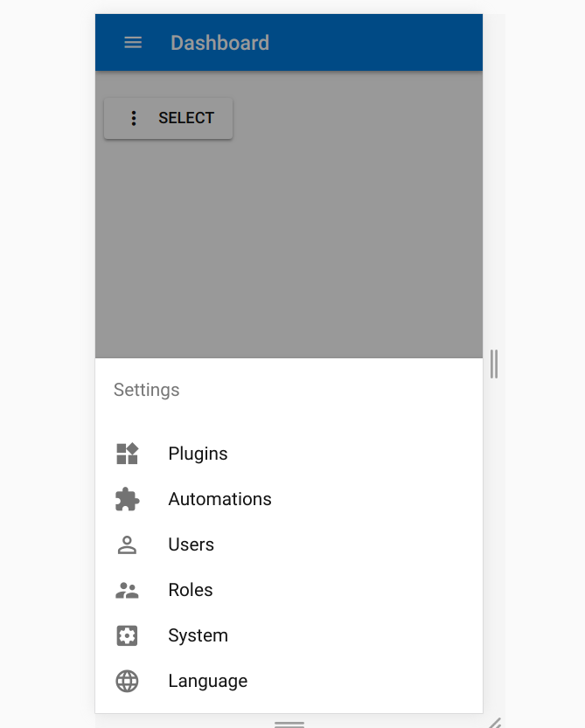Open the System settings entry

point(198,635)
